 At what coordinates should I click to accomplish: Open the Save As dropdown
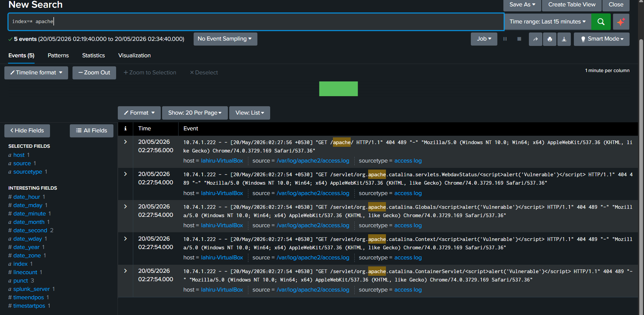[522, 5]
